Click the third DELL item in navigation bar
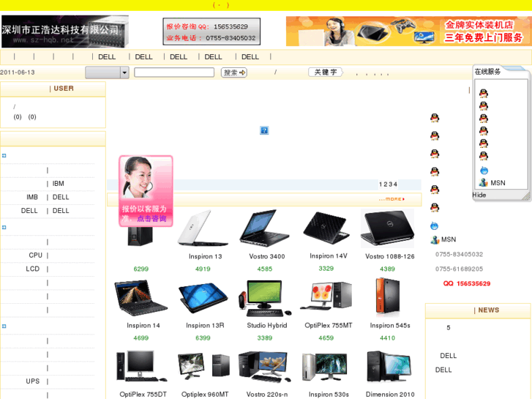 [x=179, y=56]
